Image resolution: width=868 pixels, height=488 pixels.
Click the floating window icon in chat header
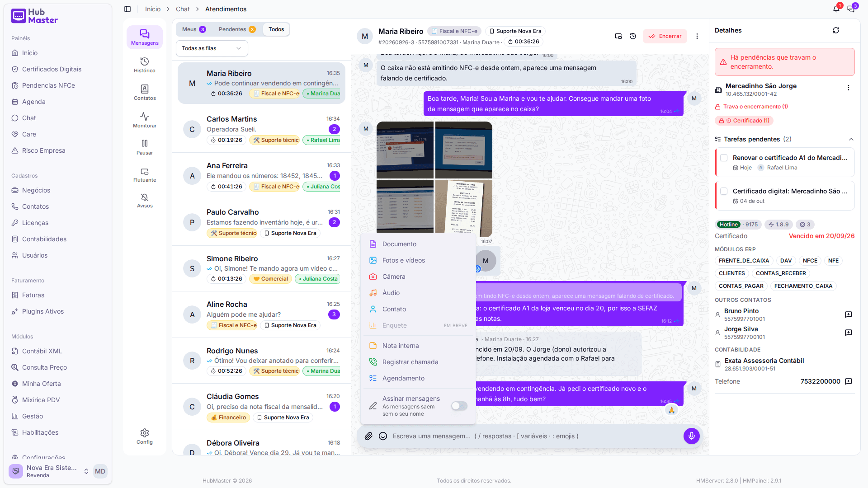(x=618, y=36)
